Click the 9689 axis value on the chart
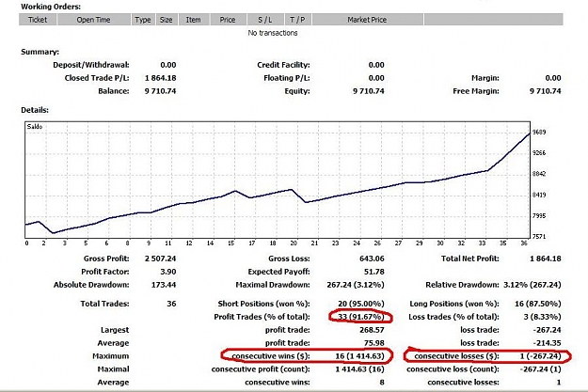 click(x=539, y=132)
